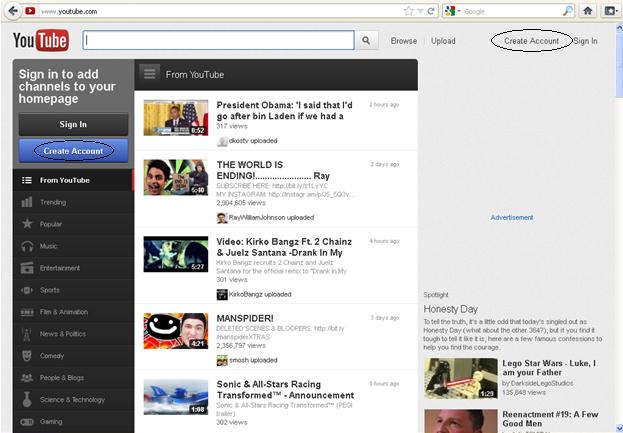
Task: Click the Honesty Day spotlight heading
Action: [451, 309]
